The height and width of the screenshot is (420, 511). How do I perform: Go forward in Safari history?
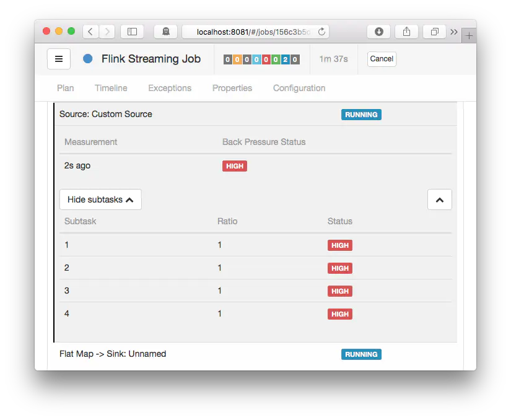tap(107, 32)
